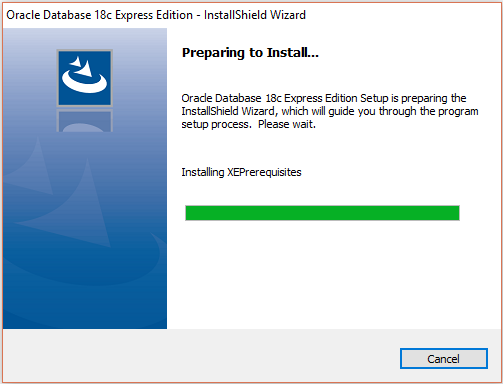Click the faint swoosh watermark on blue banner

[83, 260]
